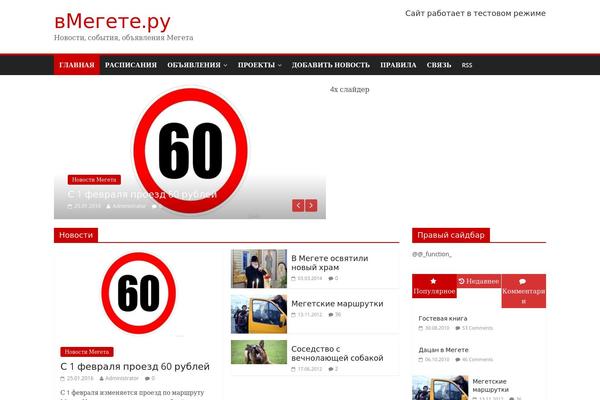Go to the Связь page

pos(439,65)
